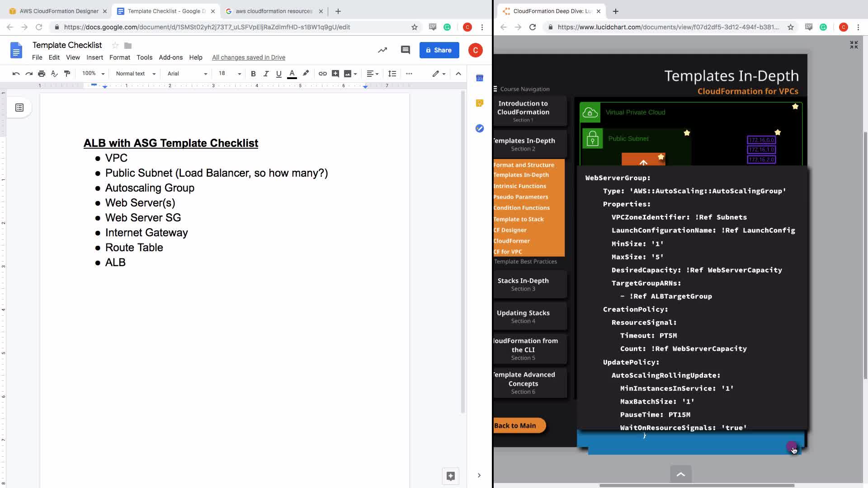Click the Paint format icon
This screenshot has height=488, width=868.
(67, 74)
